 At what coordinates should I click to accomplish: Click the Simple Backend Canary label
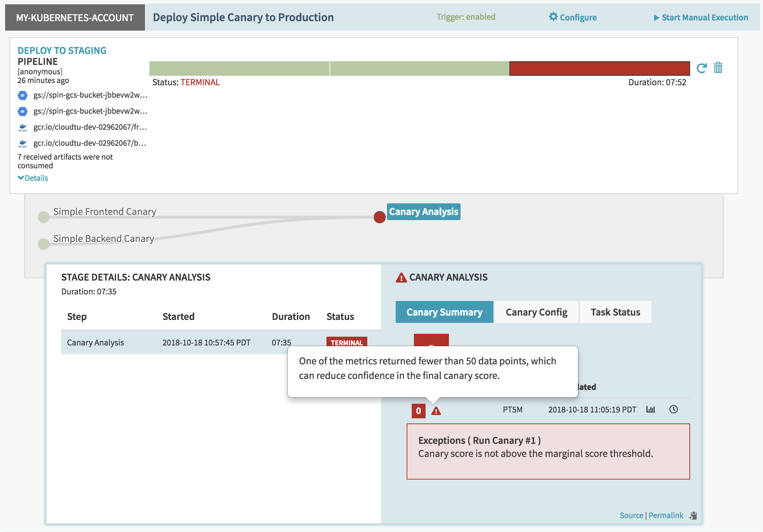pos(103,239)
